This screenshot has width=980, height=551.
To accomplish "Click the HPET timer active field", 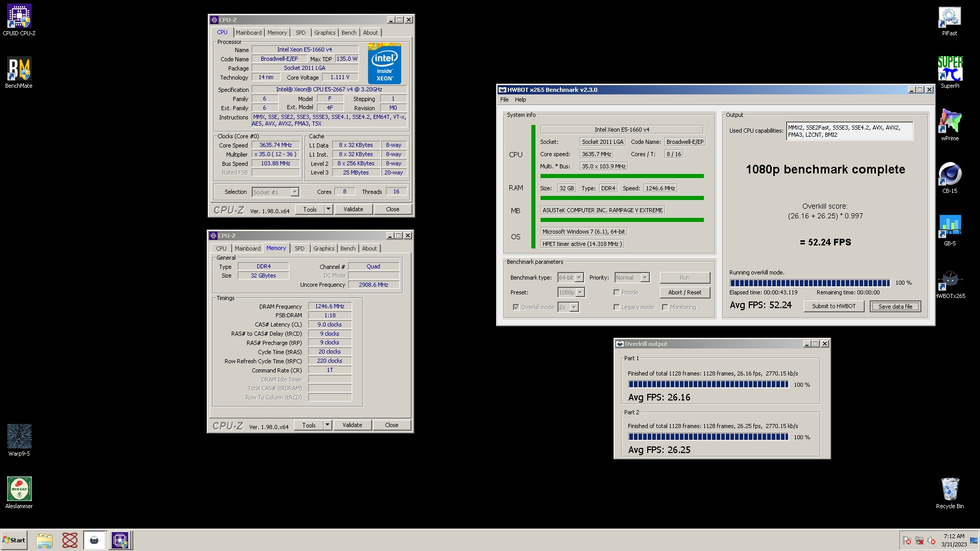I will click(582, 244).
